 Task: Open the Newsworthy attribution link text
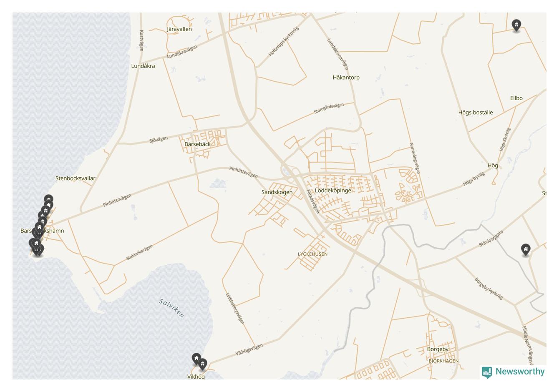520,372
